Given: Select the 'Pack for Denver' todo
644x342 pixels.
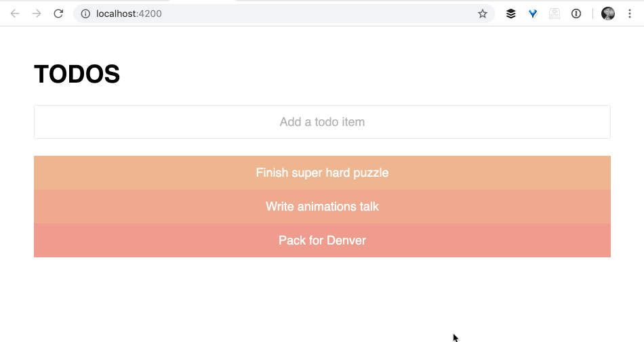Looking at the screenshot, I should pos(322,240).
